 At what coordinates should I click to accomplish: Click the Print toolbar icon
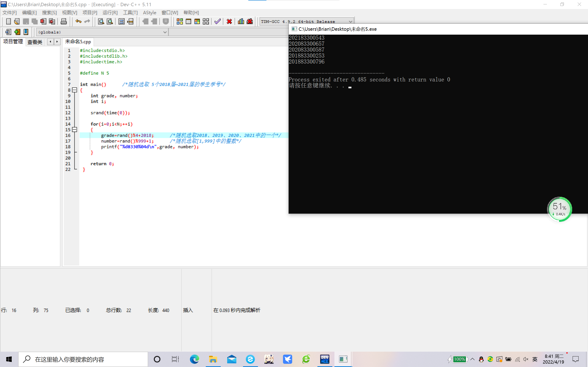click(x=64, y=21)
